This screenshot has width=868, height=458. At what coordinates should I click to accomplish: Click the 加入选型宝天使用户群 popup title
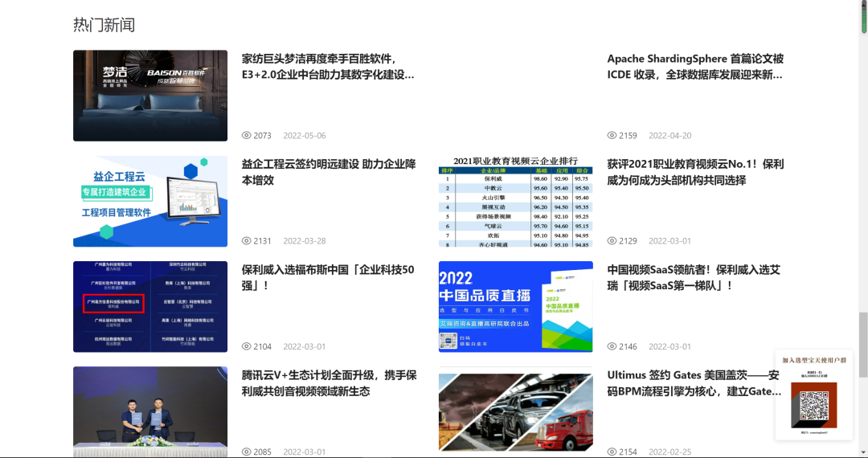click(813, 360)
